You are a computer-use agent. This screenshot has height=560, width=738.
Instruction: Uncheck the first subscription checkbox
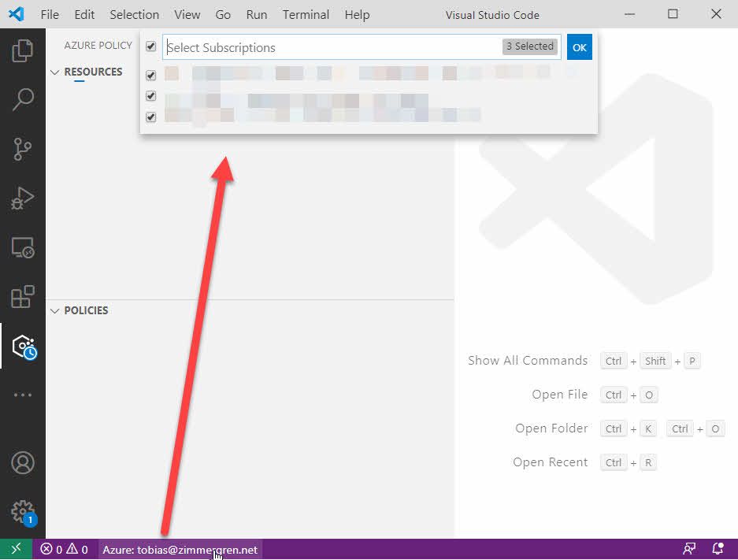[151, 76]
